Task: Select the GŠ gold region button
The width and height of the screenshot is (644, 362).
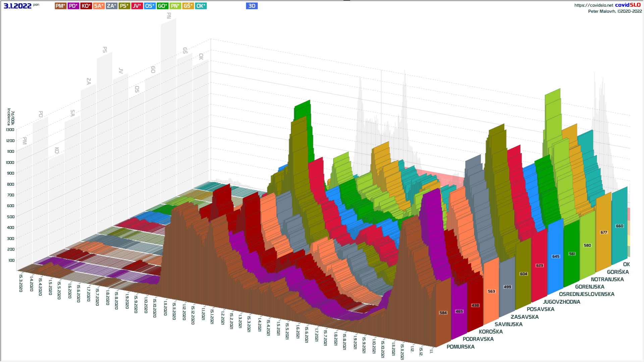Action: pos(188,6)
